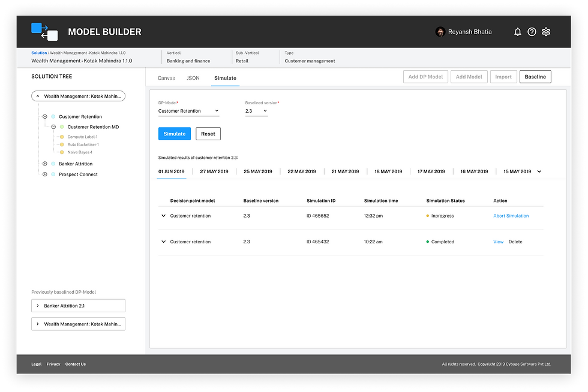
Task: Click View for simulation ID 465432
Action: pos(499,242)
